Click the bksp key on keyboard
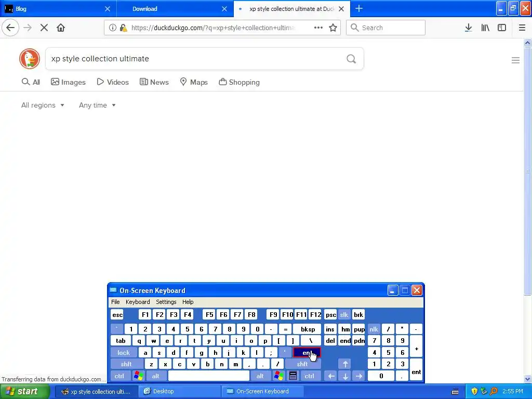 coord(308,329)
